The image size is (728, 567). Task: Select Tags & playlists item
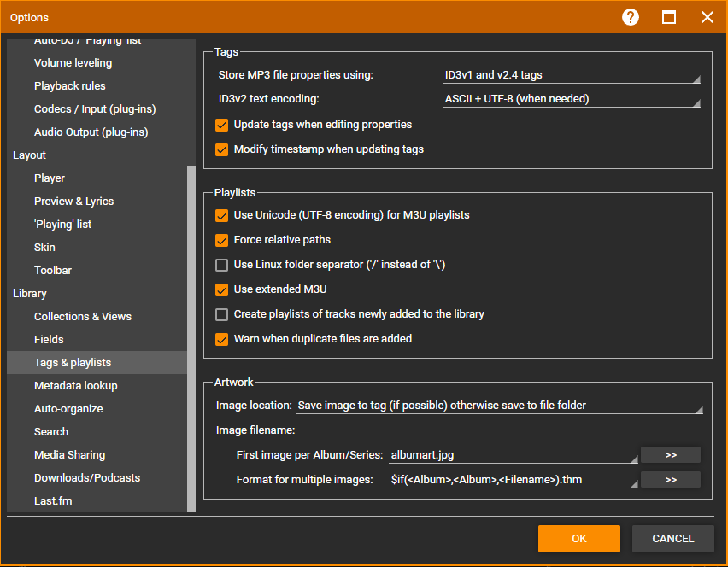pos(97,363)
